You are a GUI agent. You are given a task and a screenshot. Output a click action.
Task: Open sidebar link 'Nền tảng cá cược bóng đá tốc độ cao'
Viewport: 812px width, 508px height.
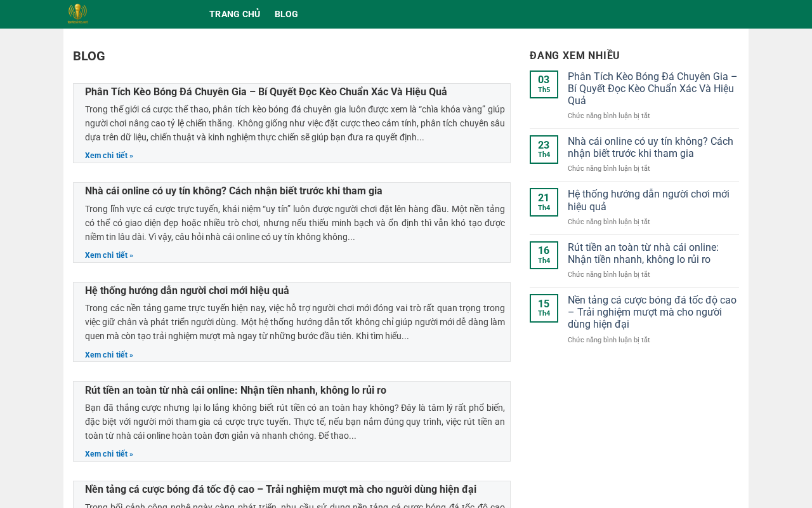tap(652, 312)
